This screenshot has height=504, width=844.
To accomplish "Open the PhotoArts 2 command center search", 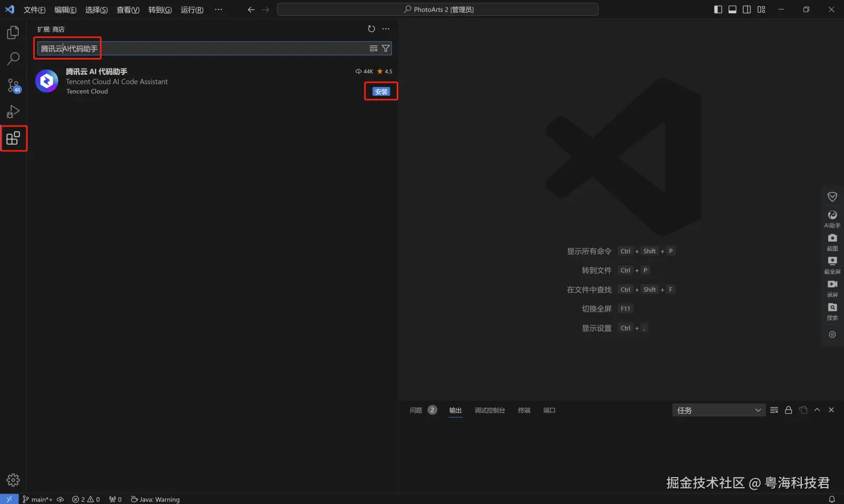I will click(x=438, y=9).
